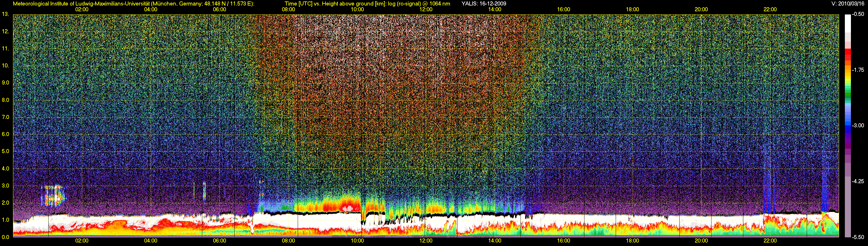Pick the 10:00 label on the bottom time axis
The height and width of the screenshot is (246, 868).
coord(357,241)
